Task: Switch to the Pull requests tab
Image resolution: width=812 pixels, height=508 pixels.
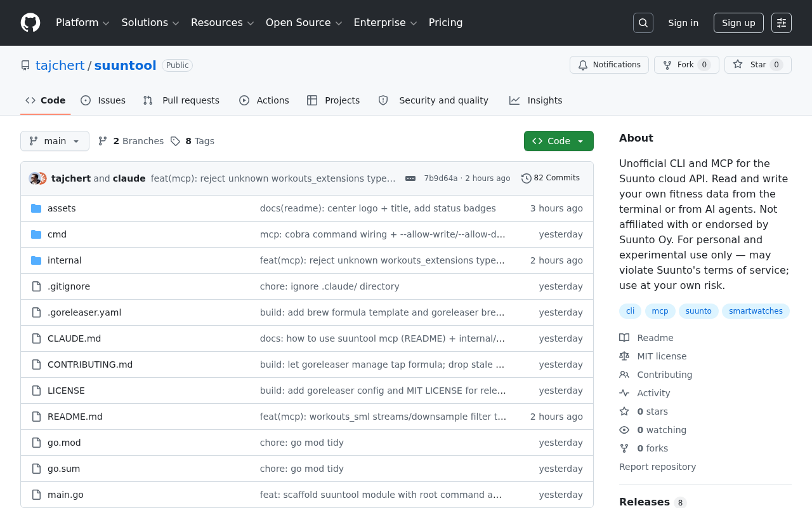Action: pos(181,100)
